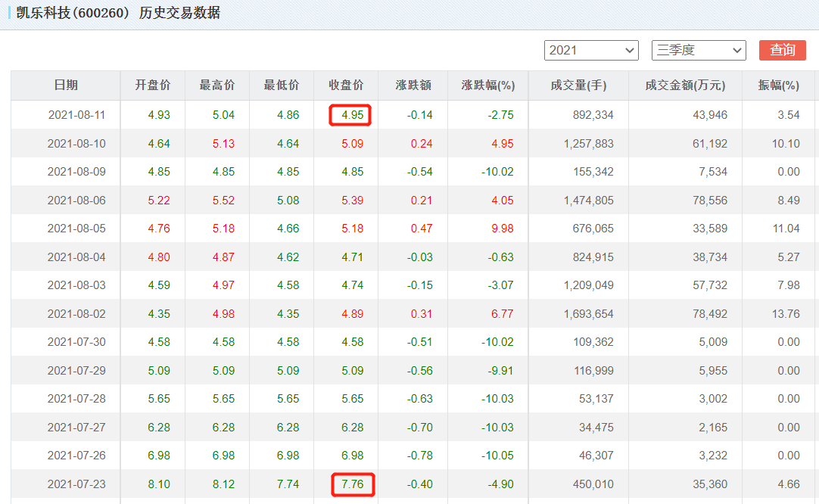Click volume 1,209,049 on 2021-08-03

pyautogui.click(x=589, y=285)
